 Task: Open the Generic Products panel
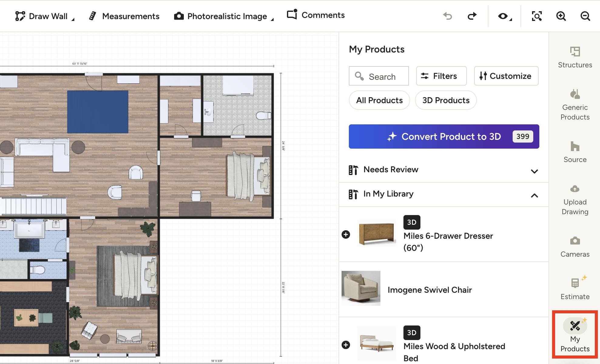click(575, 105)
